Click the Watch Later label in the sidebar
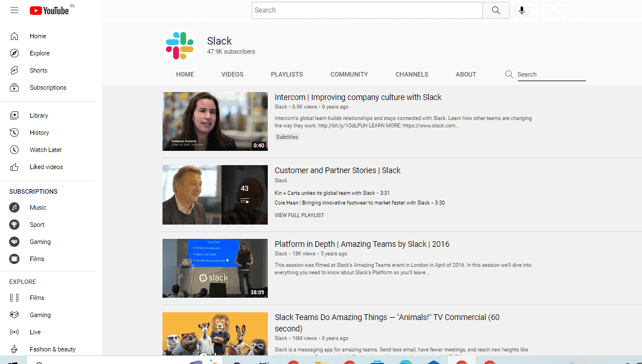The height and width of the screenshot is (364, 642). click(x=46, y=150)
